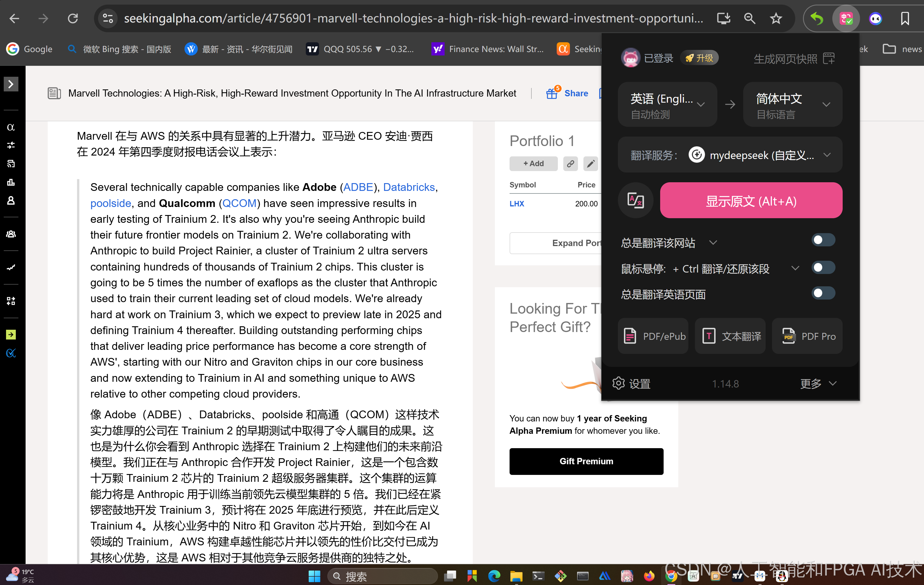Click the user avatar in translate popup
Image resolution: width=924 pixels, height=585 pixels.
631,58
